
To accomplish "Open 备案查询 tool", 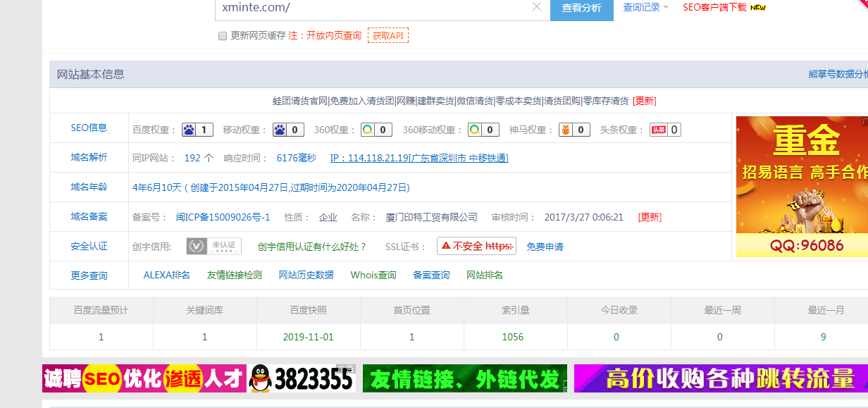I will click(x=431, y=275).
